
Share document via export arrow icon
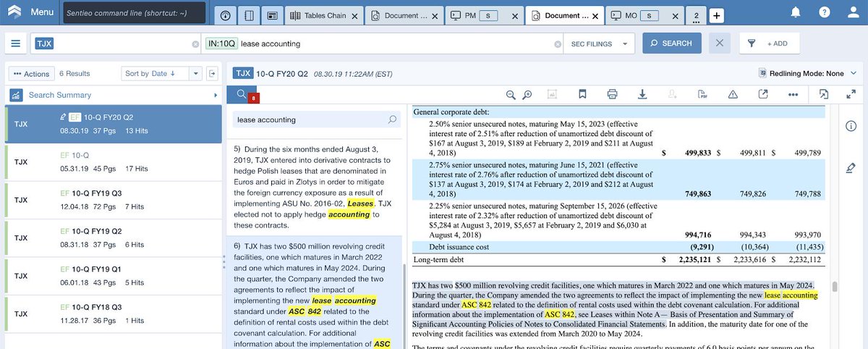[x=763, y=94]
